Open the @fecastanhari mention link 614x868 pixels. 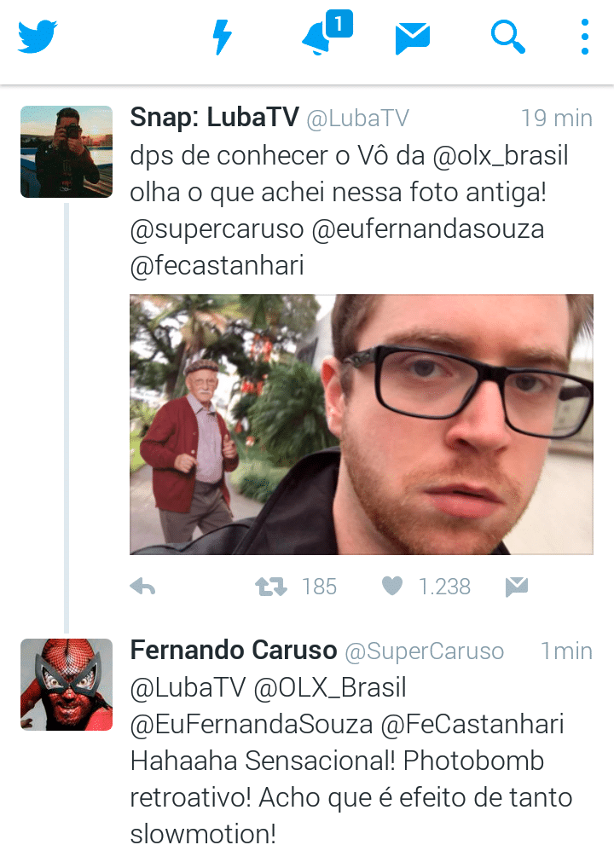tap(217, 266)
